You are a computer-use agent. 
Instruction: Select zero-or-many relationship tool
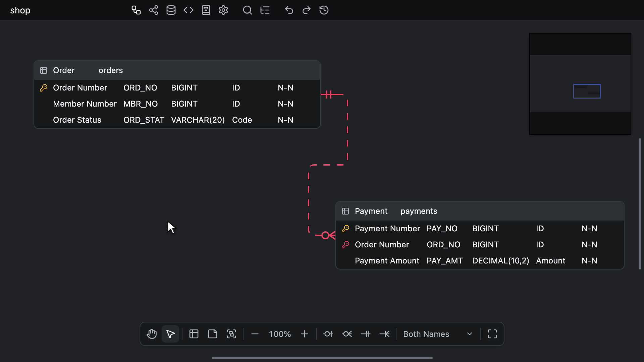[347, 334]
